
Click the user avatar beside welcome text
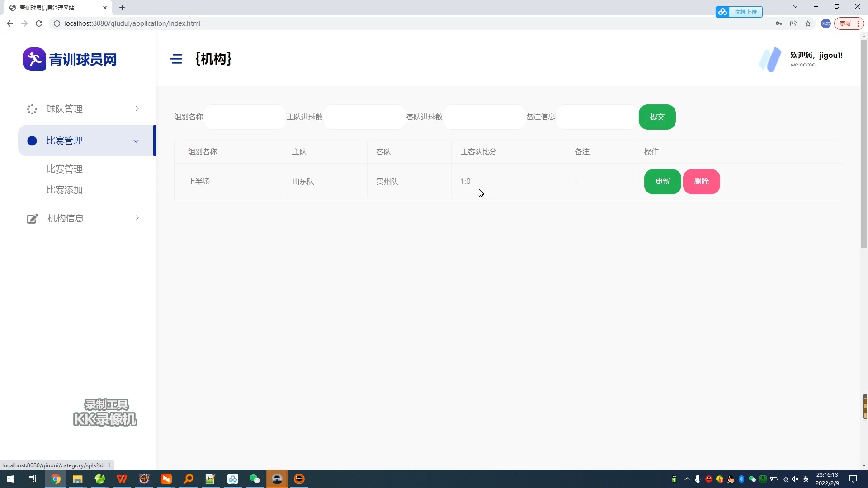(x=770, y=59)
